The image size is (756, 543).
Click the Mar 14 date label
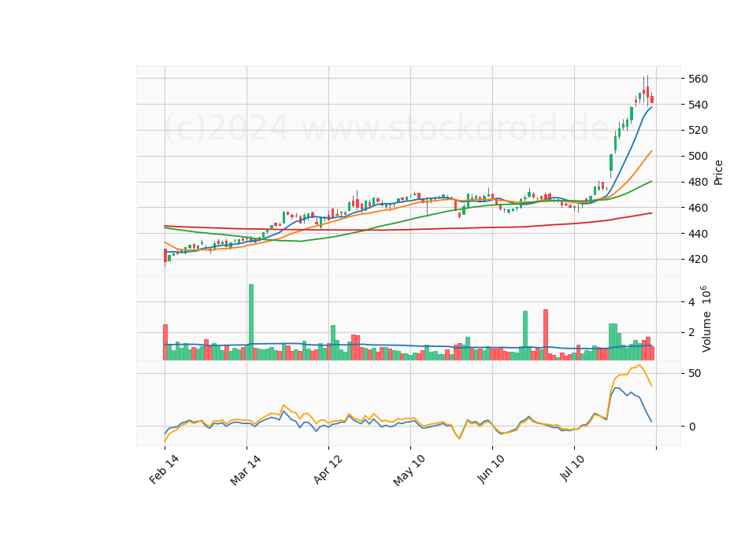coord(246,470)
